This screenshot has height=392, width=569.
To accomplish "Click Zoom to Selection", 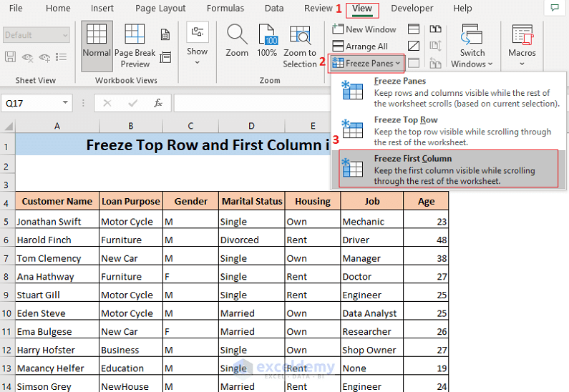I will coord(300,46).
